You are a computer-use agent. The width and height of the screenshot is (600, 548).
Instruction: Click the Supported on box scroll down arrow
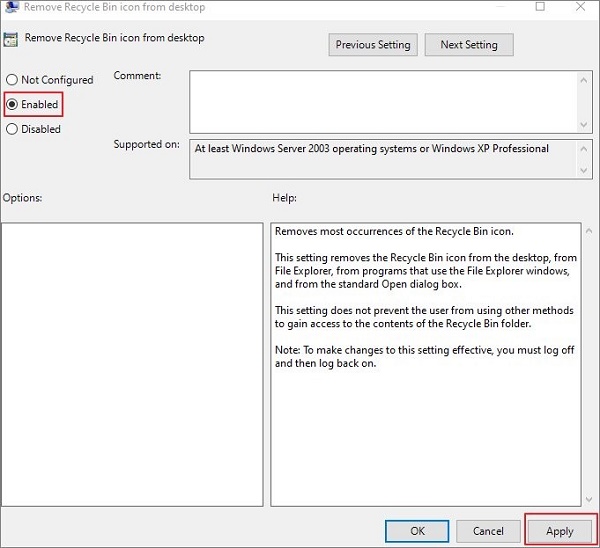pyautogui.click(x=584, y=173)
